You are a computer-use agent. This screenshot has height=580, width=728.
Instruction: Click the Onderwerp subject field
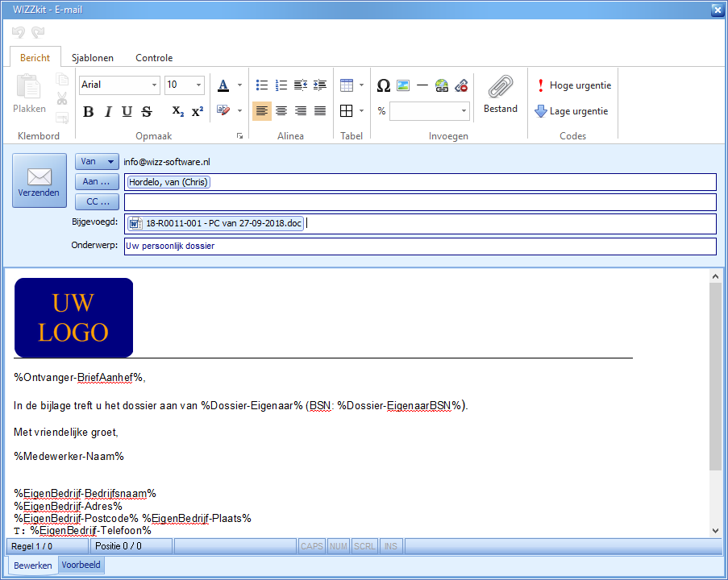pyautogui.click(x=322, y=246)
